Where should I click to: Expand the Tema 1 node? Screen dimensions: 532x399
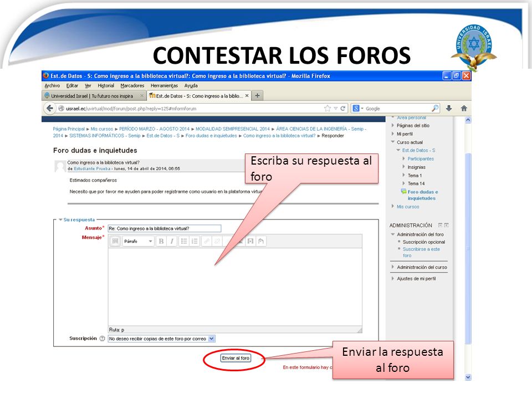pos(404,175)
